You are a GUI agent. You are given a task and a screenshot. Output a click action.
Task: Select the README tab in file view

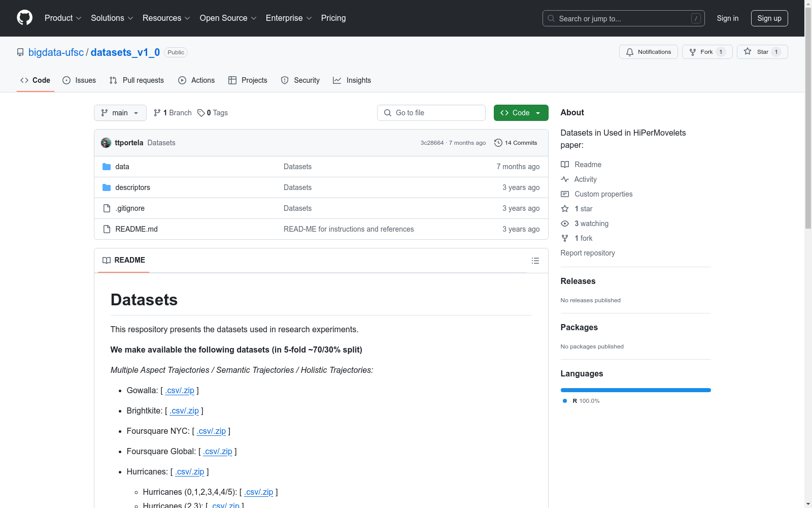[x=124, y=260]
